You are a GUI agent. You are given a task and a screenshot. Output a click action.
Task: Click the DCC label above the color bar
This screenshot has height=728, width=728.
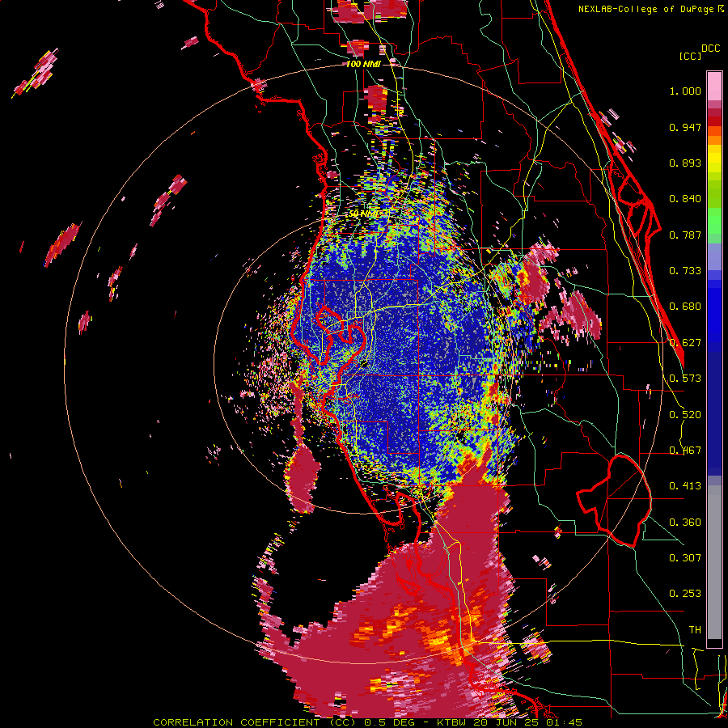711,49
